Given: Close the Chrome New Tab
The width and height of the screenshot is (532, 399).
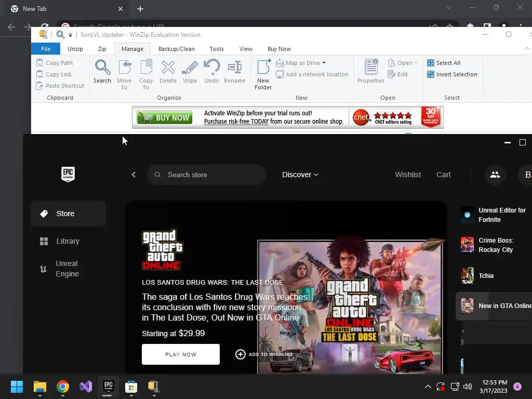Looking at the screenshot, I should click(121, 9).
